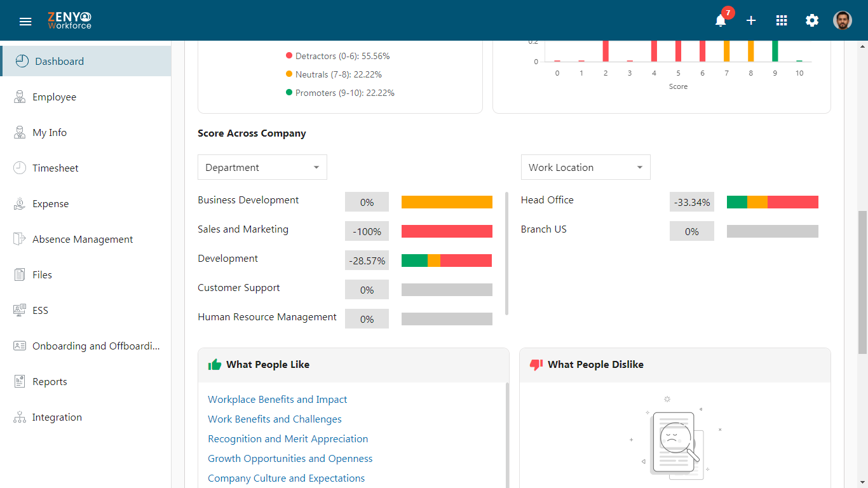Click the plus quick-add icon
Screen dimensions: 868x488
[751, 20]
